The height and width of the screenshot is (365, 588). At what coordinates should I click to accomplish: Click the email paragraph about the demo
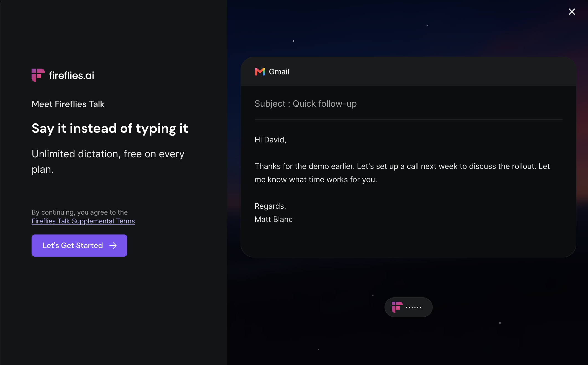402,173
